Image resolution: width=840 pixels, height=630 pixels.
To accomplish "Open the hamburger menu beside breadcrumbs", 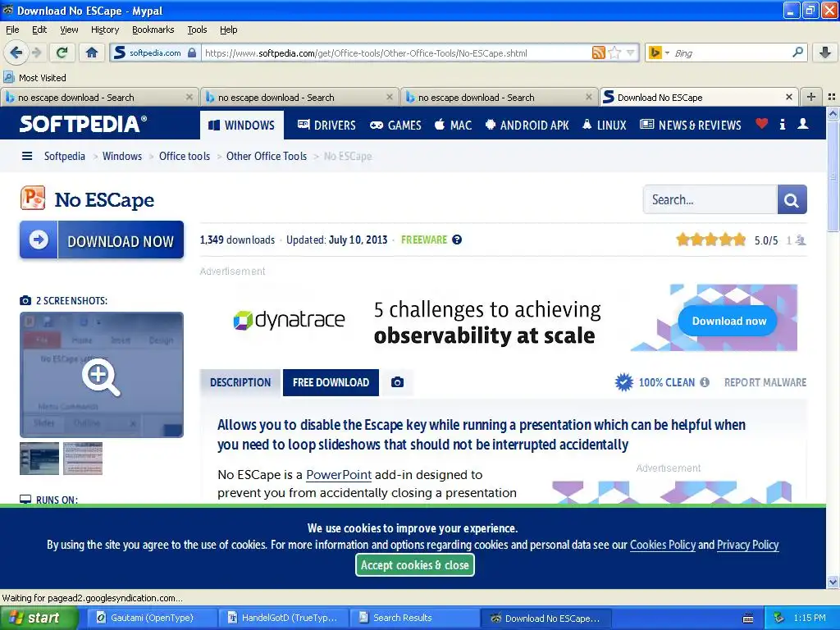I will pos(27,156).
